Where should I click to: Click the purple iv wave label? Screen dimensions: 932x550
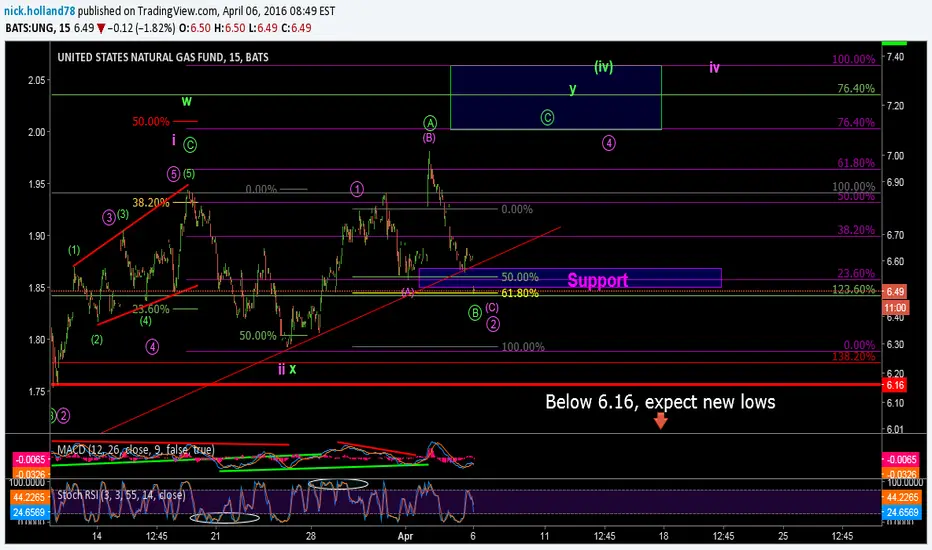[714, 67]
